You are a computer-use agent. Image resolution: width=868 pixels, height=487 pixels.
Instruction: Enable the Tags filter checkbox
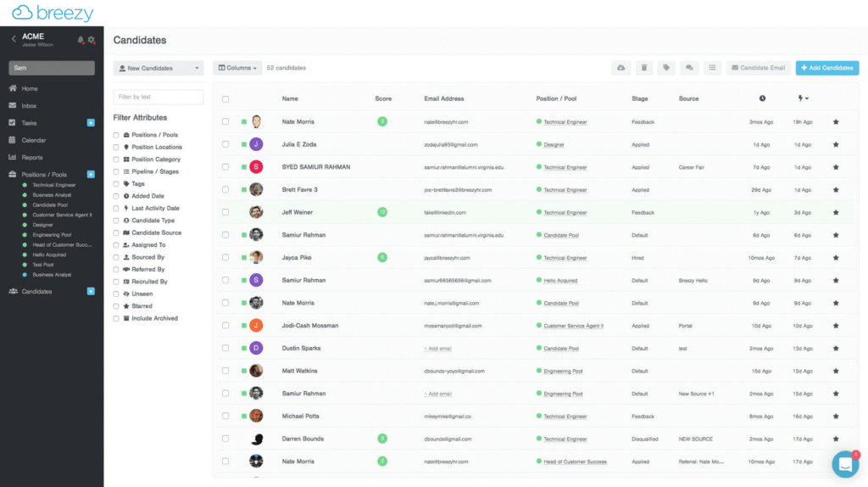(116, 184)
